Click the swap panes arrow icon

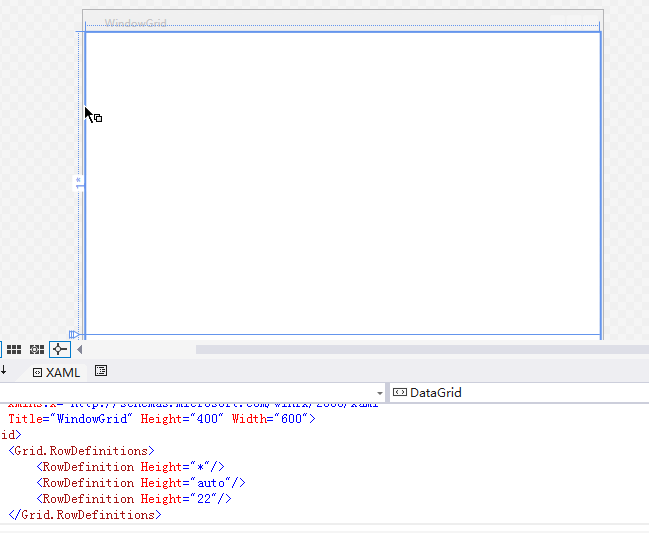[4, 371]
